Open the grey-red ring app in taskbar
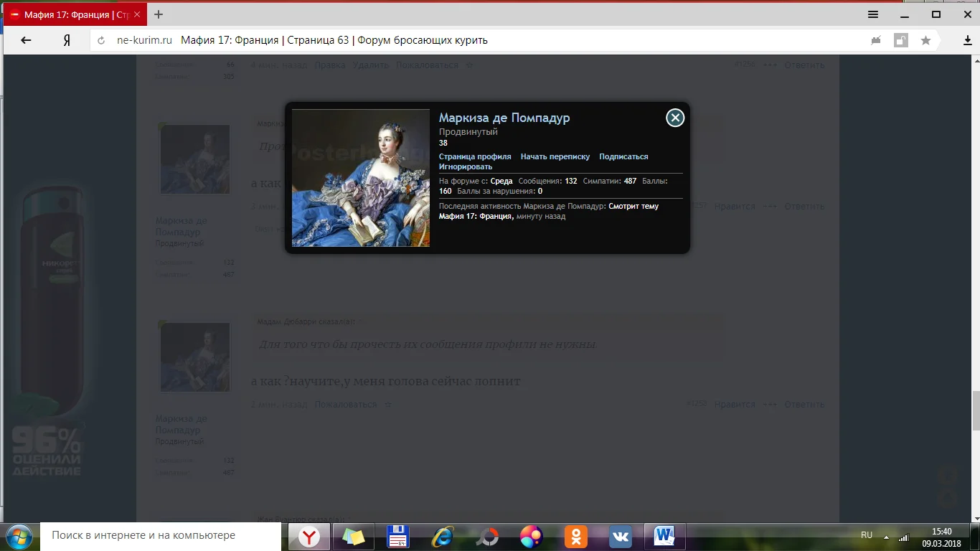Image resolution: width=980 pixels, height=551 pixels. [487, 536]
